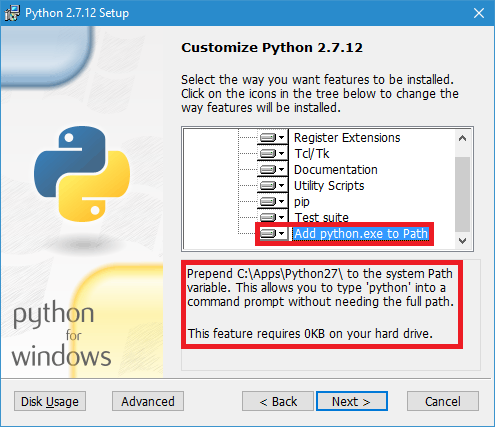Open the Documentation install dropdown arrow
This screenshot has height=427, width=495.
(x=282, y=169)
